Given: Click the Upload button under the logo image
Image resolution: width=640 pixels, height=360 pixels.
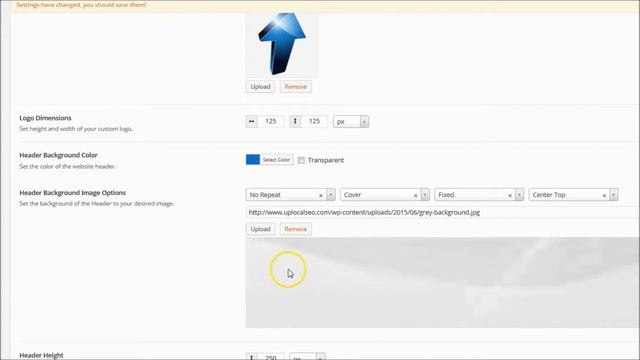Looking at the screenshot, I should coord(260,87).
